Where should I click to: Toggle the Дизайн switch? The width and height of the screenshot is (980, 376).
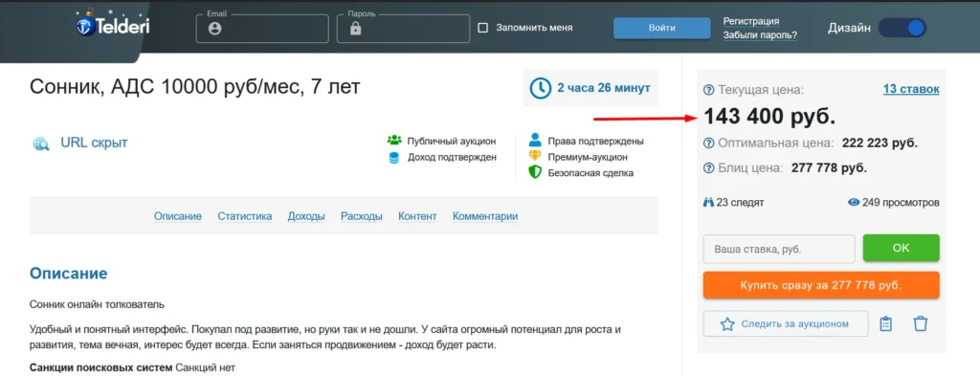pos(902,28)
